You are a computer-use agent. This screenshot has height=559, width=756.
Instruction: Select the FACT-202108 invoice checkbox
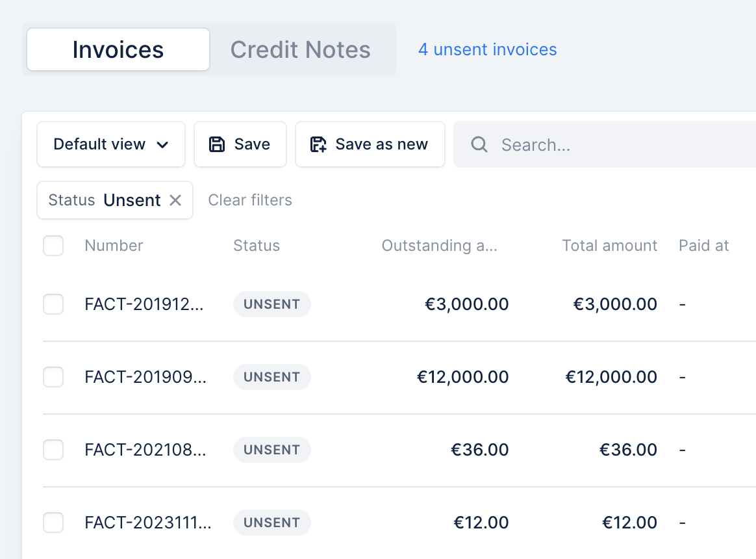(53, 450)
